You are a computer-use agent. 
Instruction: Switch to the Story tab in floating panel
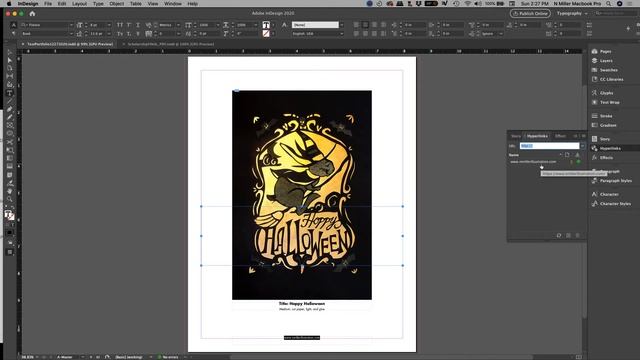click(x=516, y=136)
